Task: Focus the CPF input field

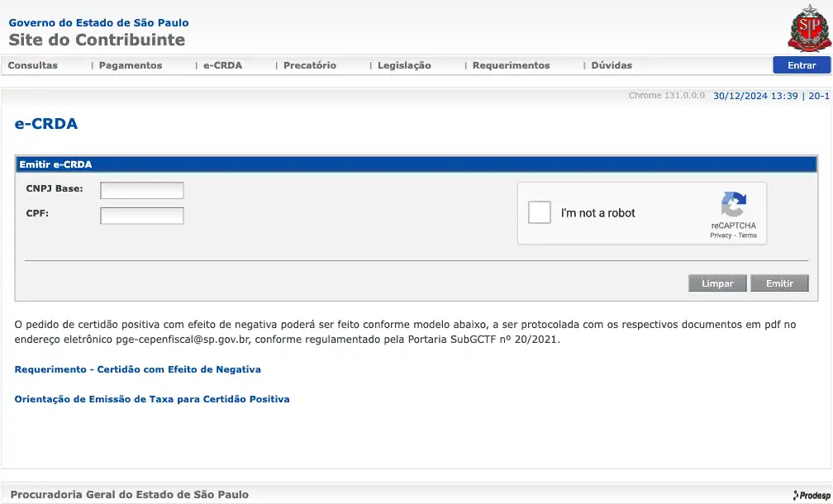Action: 142,216
